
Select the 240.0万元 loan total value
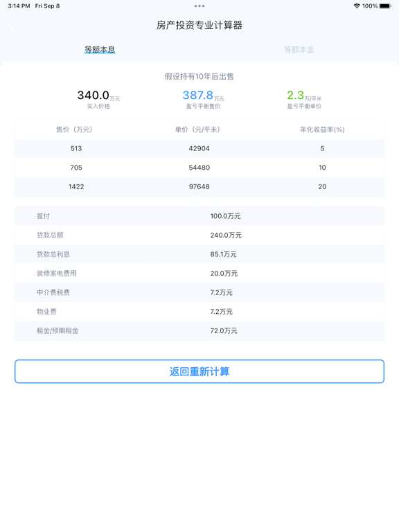(x=226, y=235)
